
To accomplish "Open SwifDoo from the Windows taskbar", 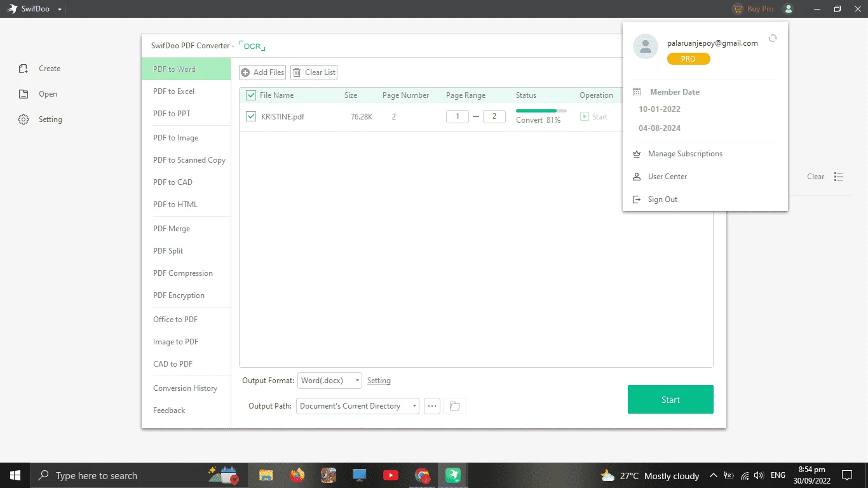I will point(453,475).
